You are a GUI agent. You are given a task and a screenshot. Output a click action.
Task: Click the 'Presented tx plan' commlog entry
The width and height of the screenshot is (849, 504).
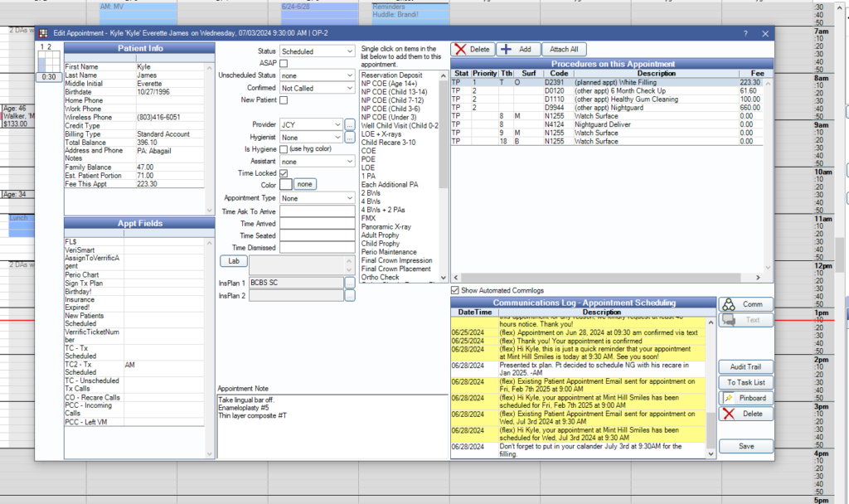tap(578, 369)
